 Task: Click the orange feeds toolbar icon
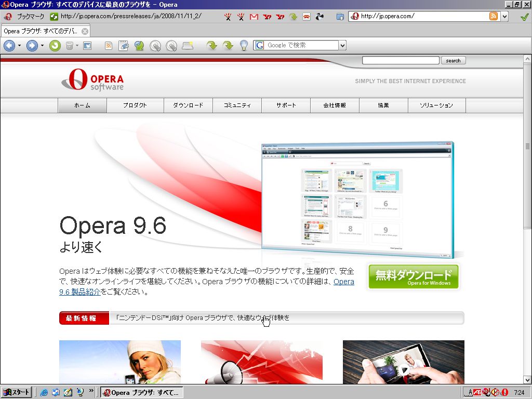(x=109, y=46)
